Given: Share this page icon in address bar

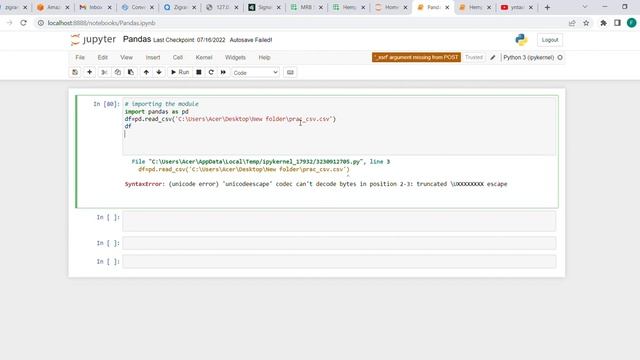Looking at the screenshot, I should tap(572, 23).
